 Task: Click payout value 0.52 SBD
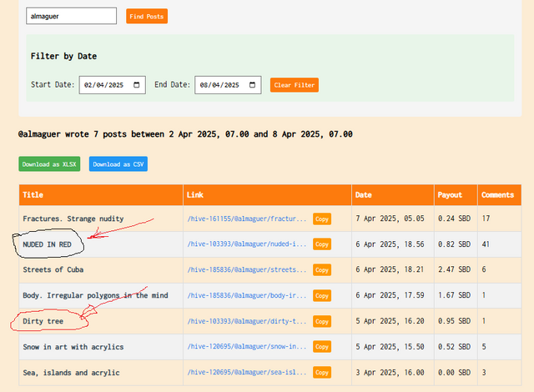point(454,347)
